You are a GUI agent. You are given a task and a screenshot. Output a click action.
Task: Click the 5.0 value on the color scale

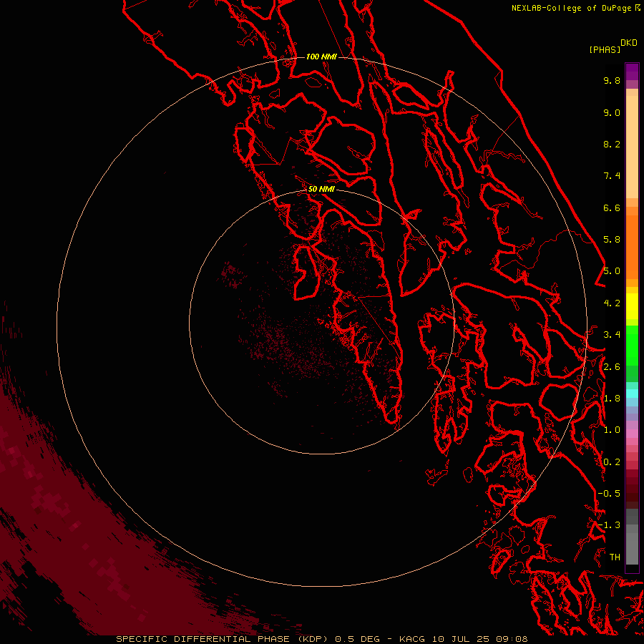(x=612, y=271)
